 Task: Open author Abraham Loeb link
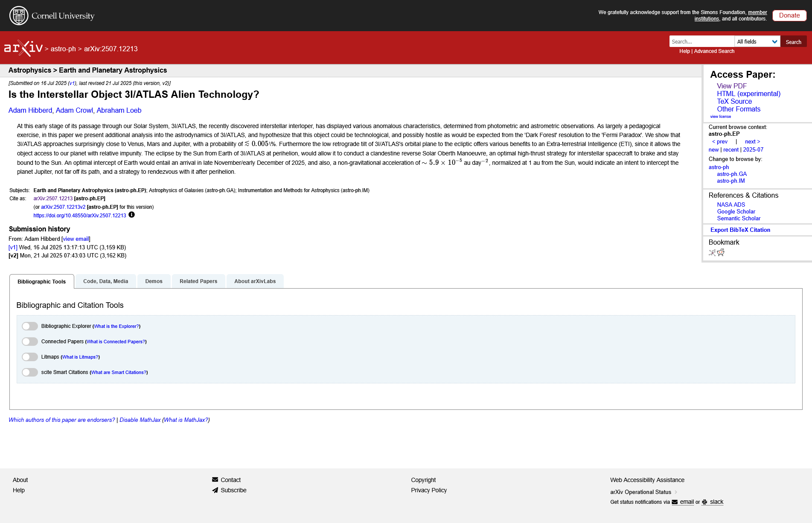119,110
